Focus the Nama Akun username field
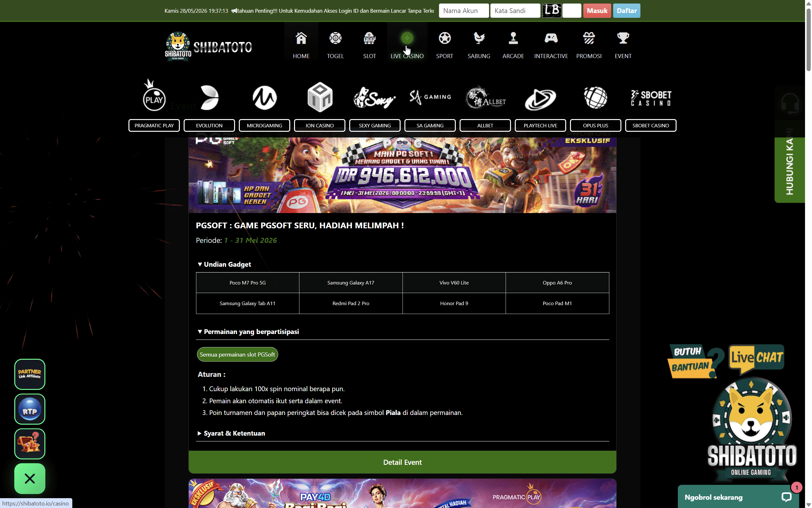 tap(464, 11)
